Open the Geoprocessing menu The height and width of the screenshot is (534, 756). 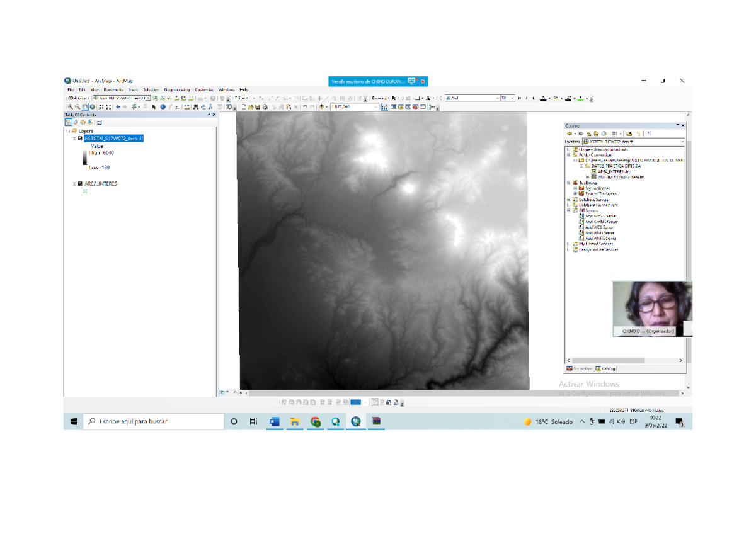tap(176, 90)
